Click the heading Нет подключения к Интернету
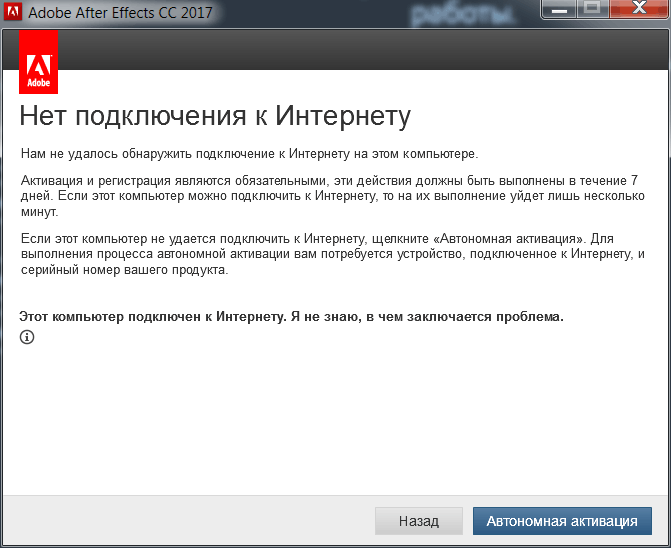 coord(215,116)
